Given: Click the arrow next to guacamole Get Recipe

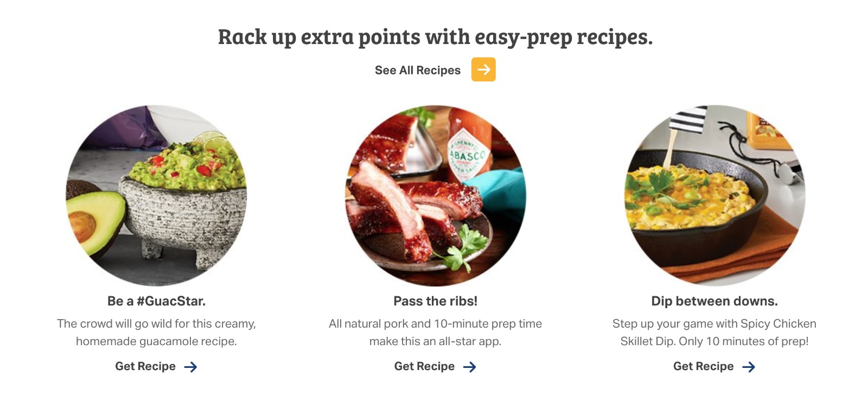Looking at the screenshot, I should [x=190, y=367].
